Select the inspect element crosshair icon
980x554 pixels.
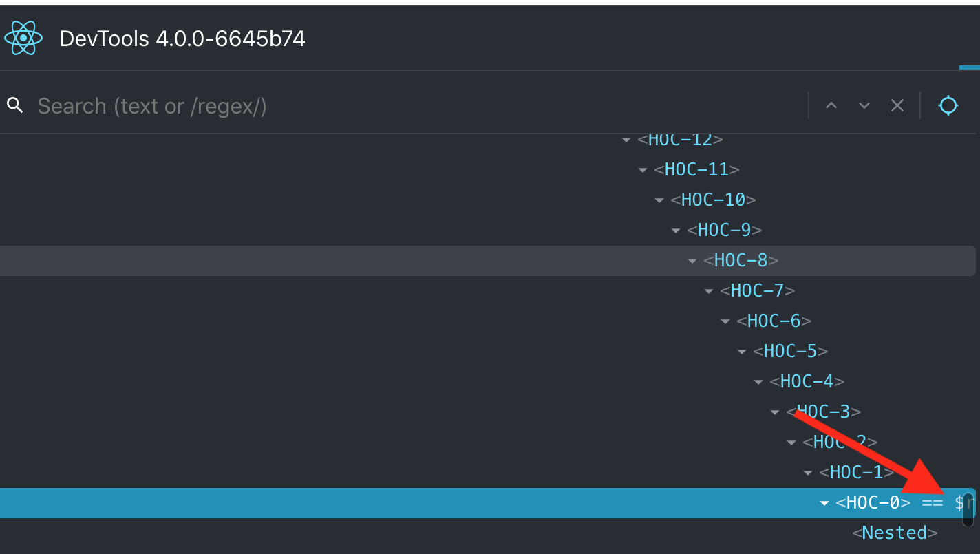(x=948, y=105)
